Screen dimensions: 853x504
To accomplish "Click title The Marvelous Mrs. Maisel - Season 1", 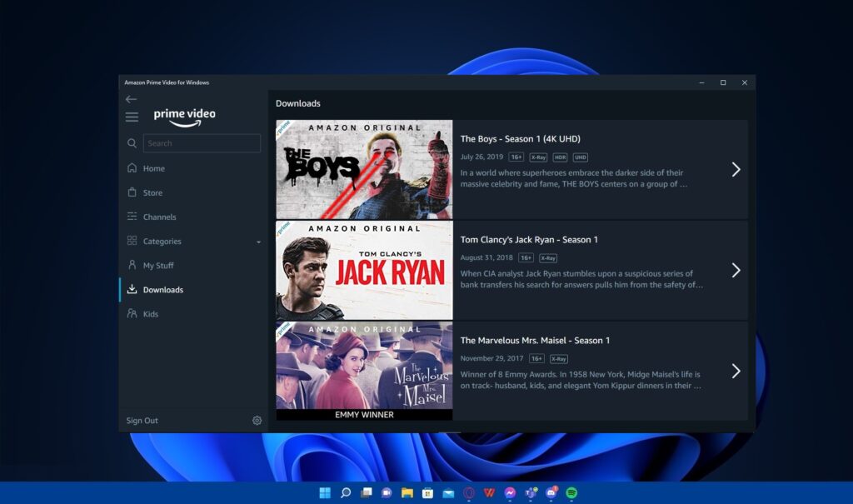I will [x=535, y=340].
